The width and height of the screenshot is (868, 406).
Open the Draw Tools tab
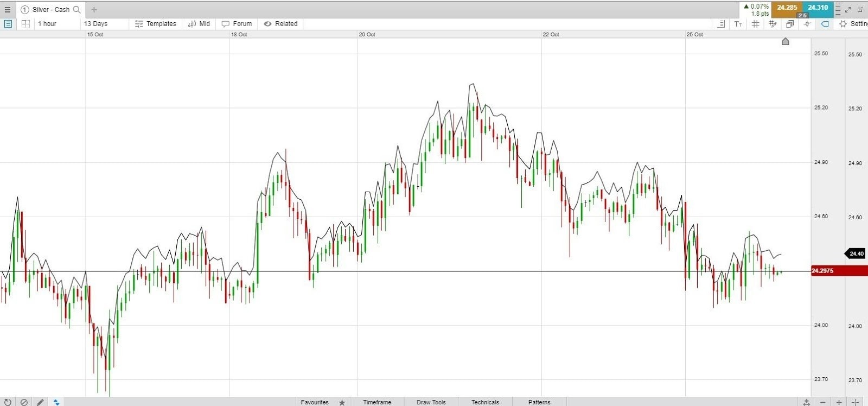click(431, 402)
